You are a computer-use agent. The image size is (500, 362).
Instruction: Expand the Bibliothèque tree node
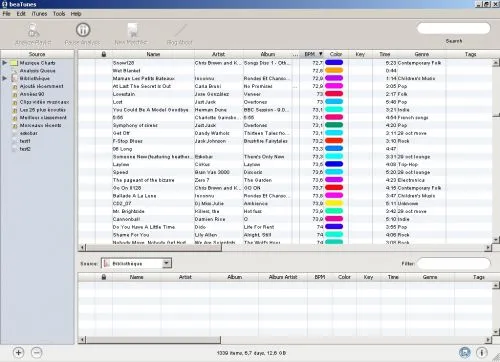click(x=4, y=78)
